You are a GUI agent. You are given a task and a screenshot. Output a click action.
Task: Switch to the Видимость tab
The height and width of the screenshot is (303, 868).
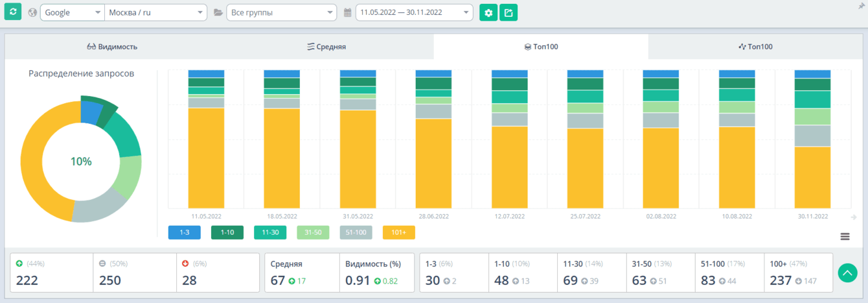pyautogui.click(x=112, y=47)
